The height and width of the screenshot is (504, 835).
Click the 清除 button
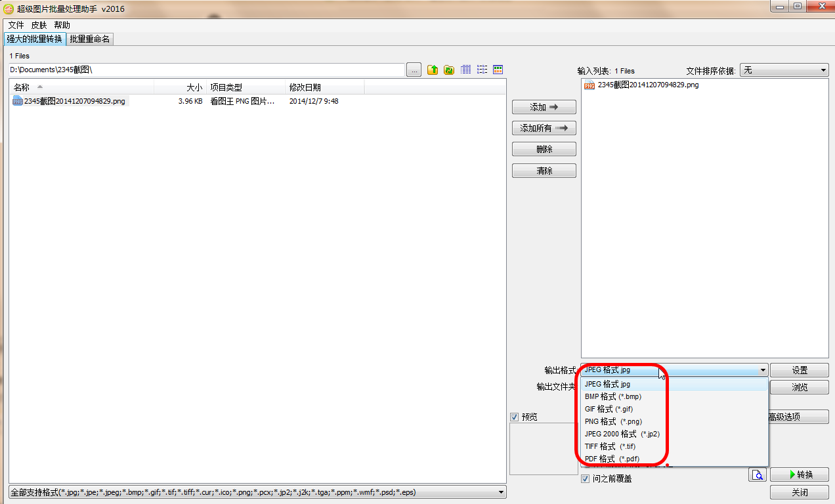pos(544,171)
